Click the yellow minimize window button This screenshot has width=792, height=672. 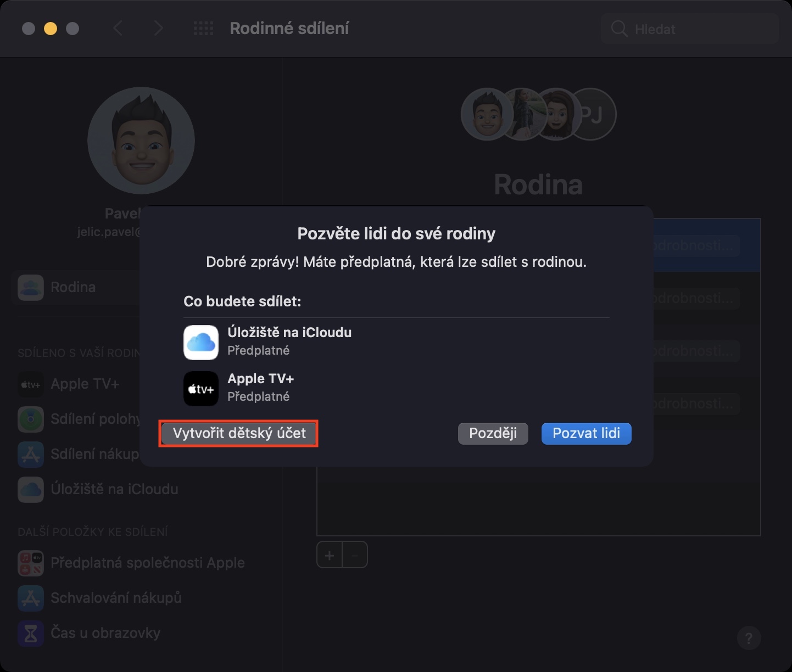pyautogui.click(x=51, y=29)
